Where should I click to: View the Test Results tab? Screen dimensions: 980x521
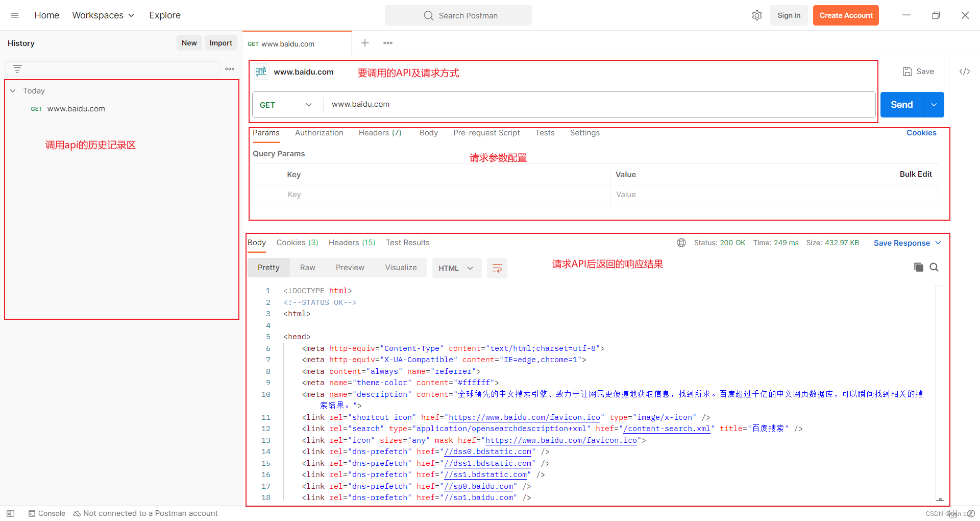click(x=407, y=243)
